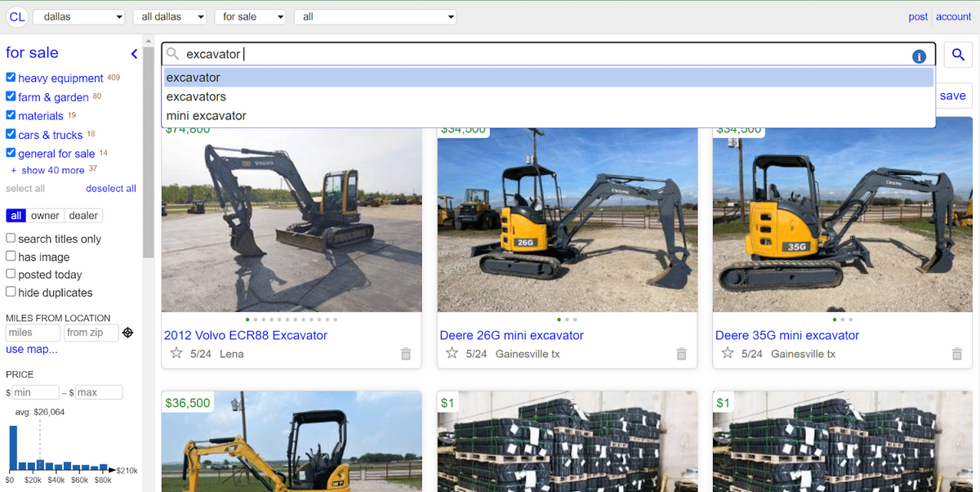The width and height of the screenshot is (980, 492).
Task: Enable the has image filter
Action: [x=11, y=256]
